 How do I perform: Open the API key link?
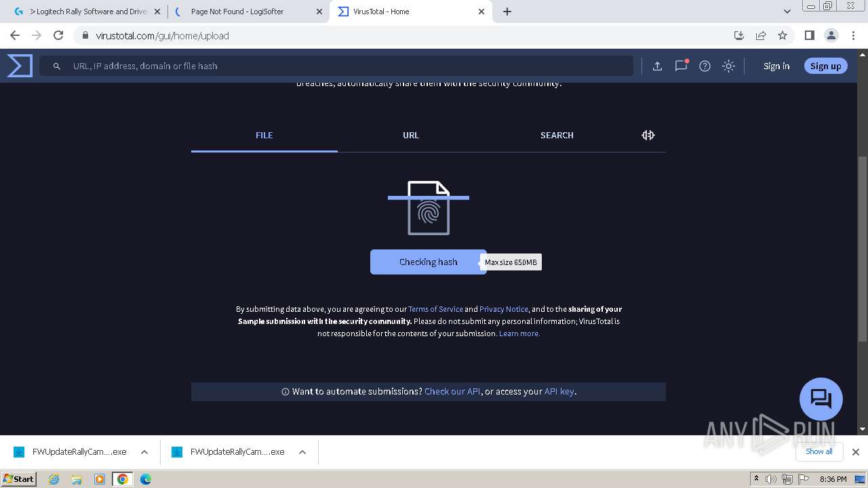559,391
